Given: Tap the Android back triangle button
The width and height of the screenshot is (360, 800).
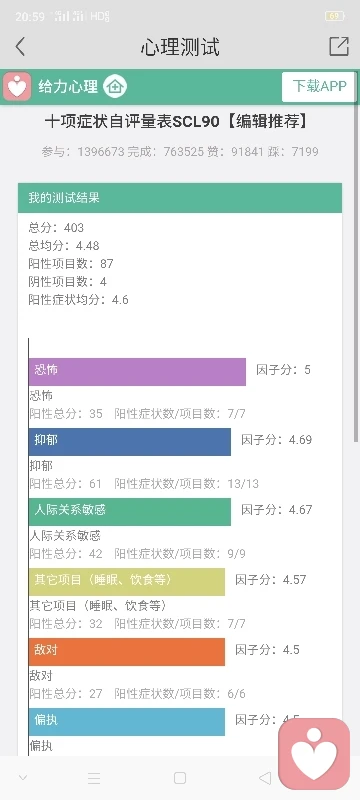Looking at the screenshot, I should point(265,778).
